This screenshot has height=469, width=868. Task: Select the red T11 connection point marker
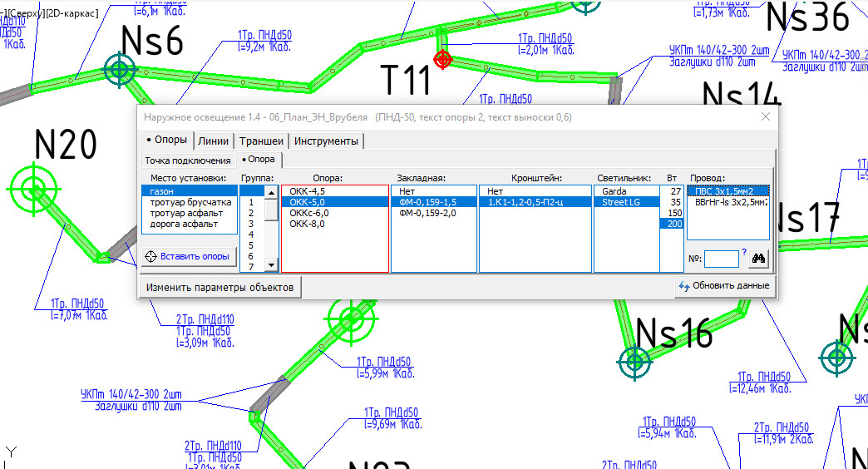point(442,59)
